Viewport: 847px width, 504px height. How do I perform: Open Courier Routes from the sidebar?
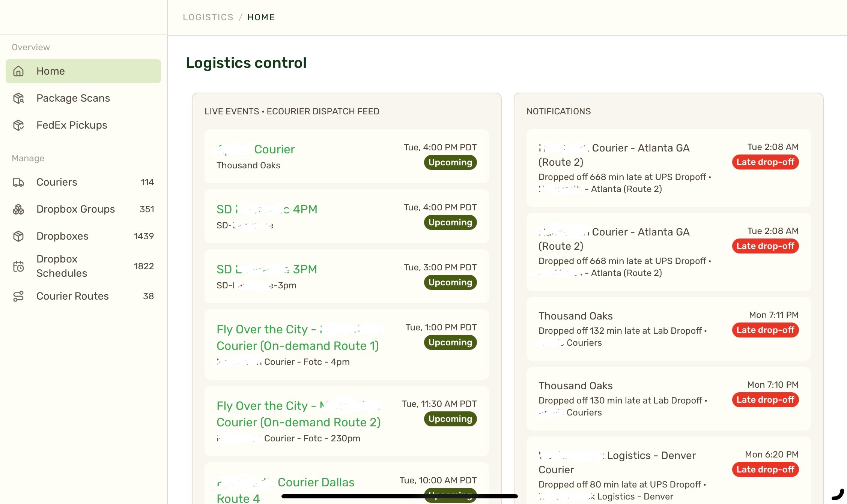click(83, 296)
